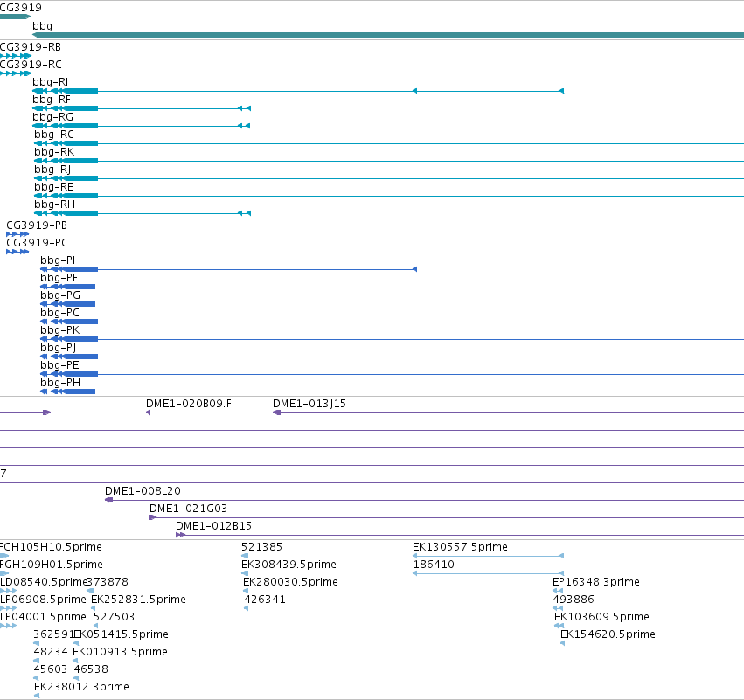This screenshot has height=700, width=744.
Task: Click the EK051415.5prime EST label
Action: pyautogui.click(x=121, y=634)
